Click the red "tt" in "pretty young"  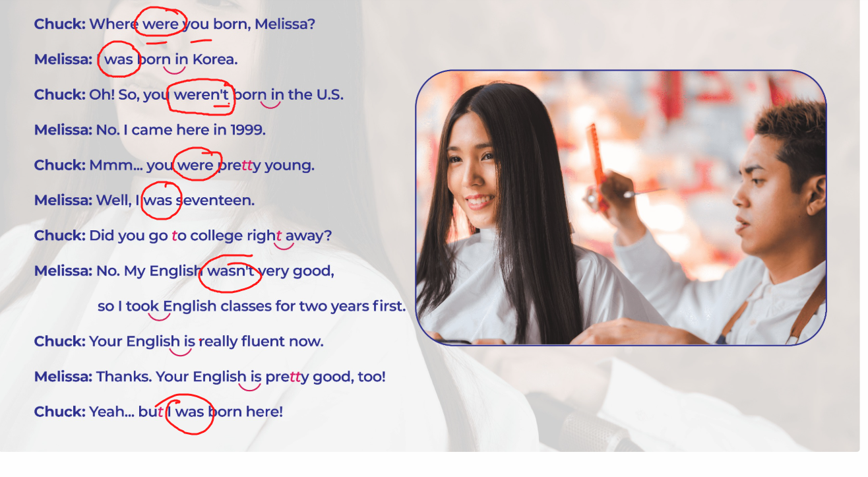click(x=247, y=166)
